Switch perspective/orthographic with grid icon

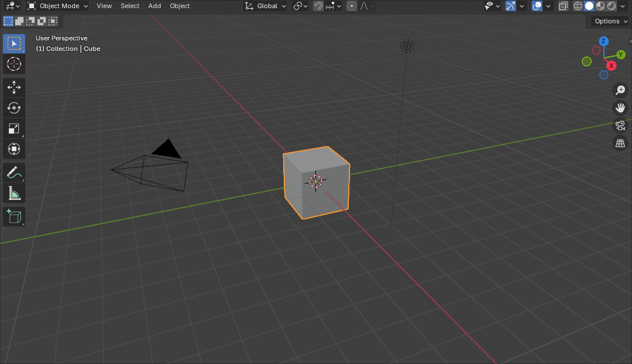(x=620, y=143)
